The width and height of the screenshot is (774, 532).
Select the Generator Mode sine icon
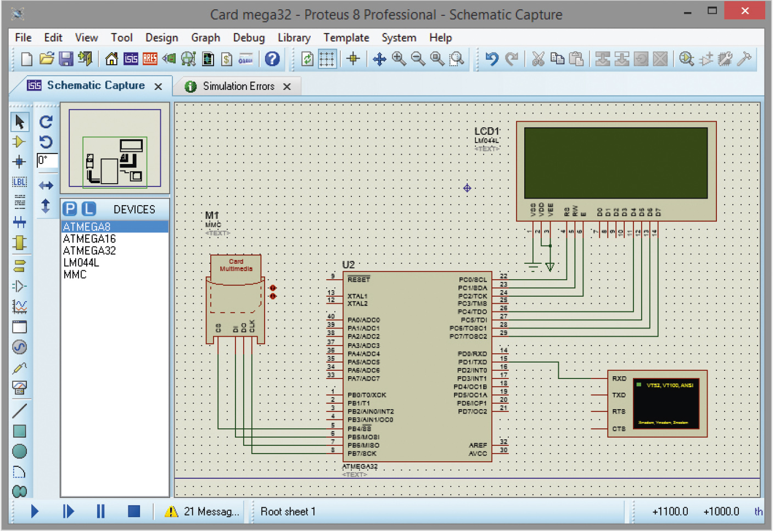click(19, 347)
